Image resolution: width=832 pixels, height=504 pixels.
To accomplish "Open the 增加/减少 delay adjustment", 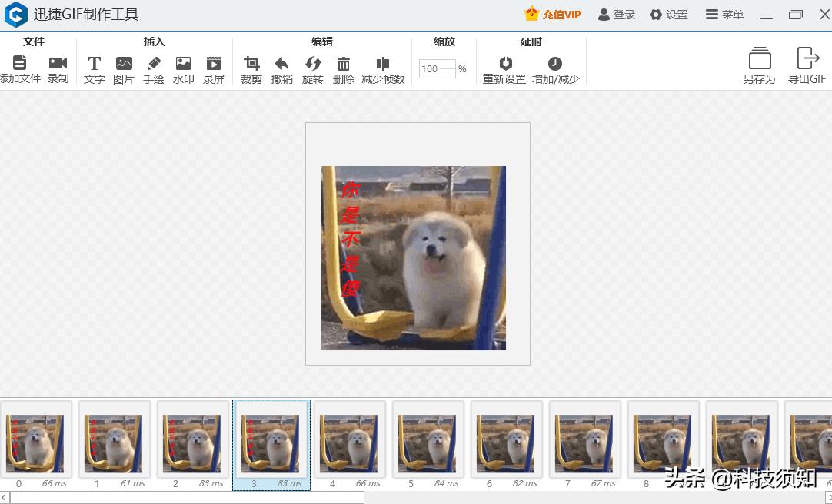I will coord(555,64).
